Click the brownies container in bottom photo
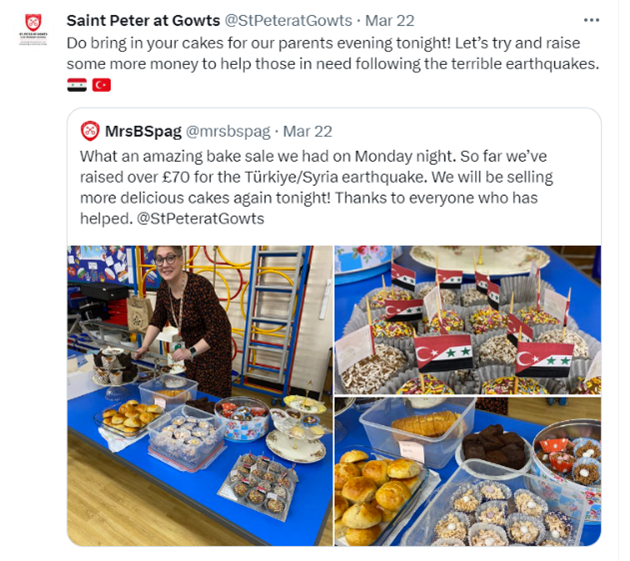 click(x=495, y=447)
